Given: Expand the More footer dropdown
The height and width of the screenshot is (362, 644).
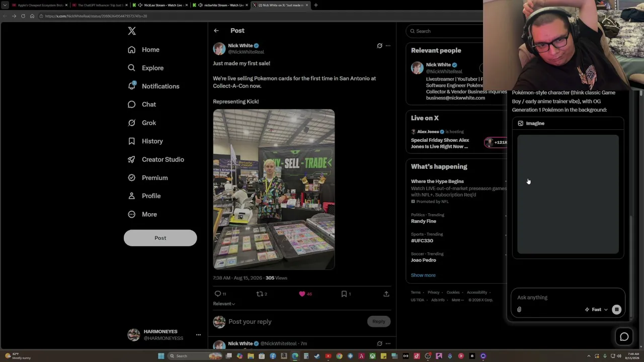Looking at the screenshot, I should click(x=457, y=300).
